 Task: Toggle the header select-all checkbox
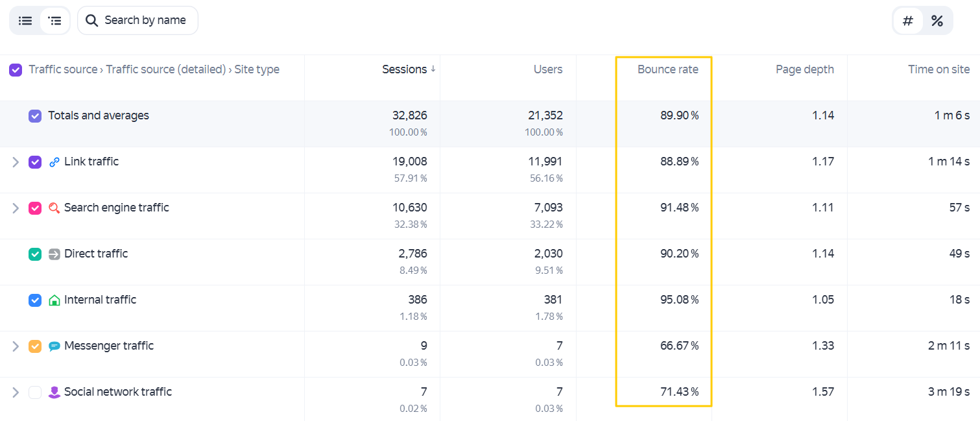click(16, 70)
